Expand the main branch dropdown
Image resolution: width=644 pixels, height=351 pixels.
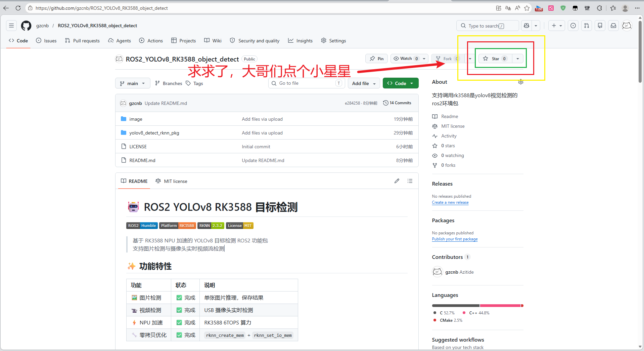point(132,83)
